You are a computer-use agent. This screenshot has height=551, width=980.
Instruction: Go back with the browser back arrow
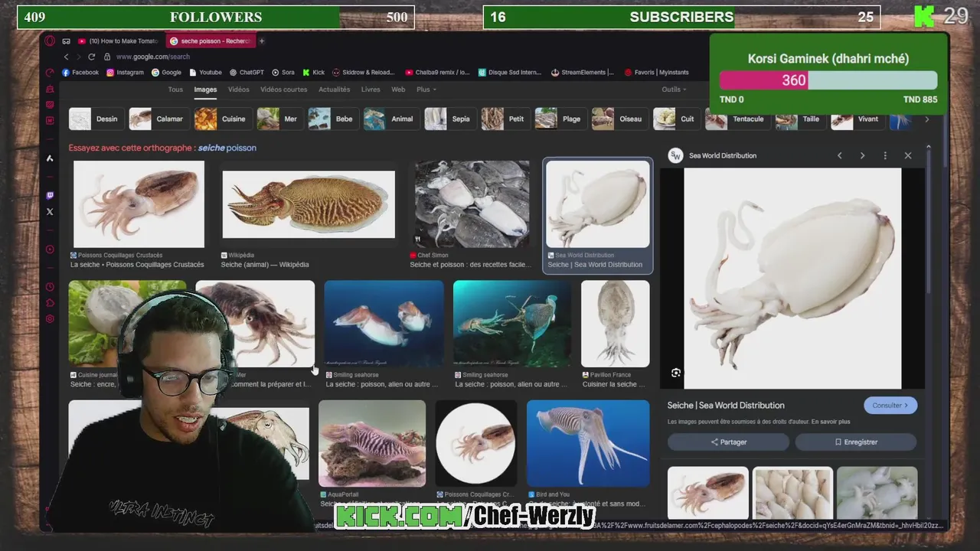coord(66,57)
